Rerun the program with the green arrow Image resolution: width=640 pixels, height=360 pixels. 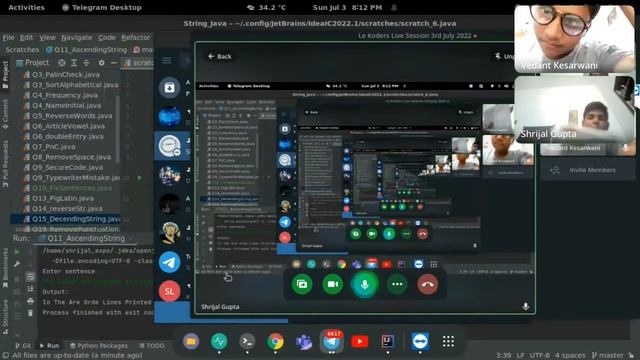17,252
